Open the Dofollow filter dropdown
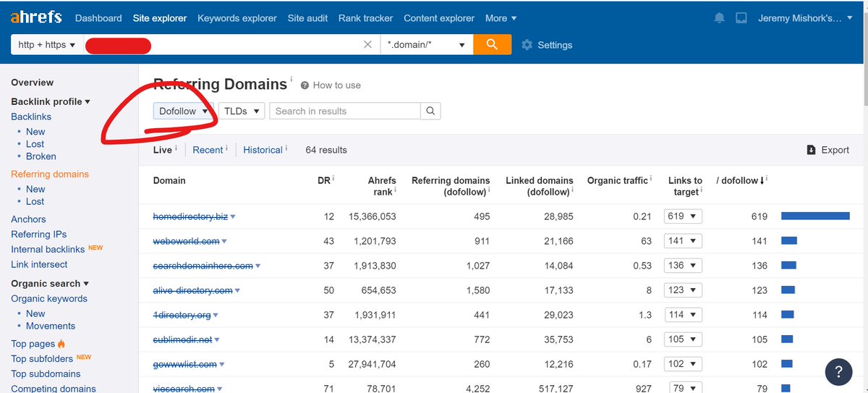868x393 pixels. click(184, 111)
